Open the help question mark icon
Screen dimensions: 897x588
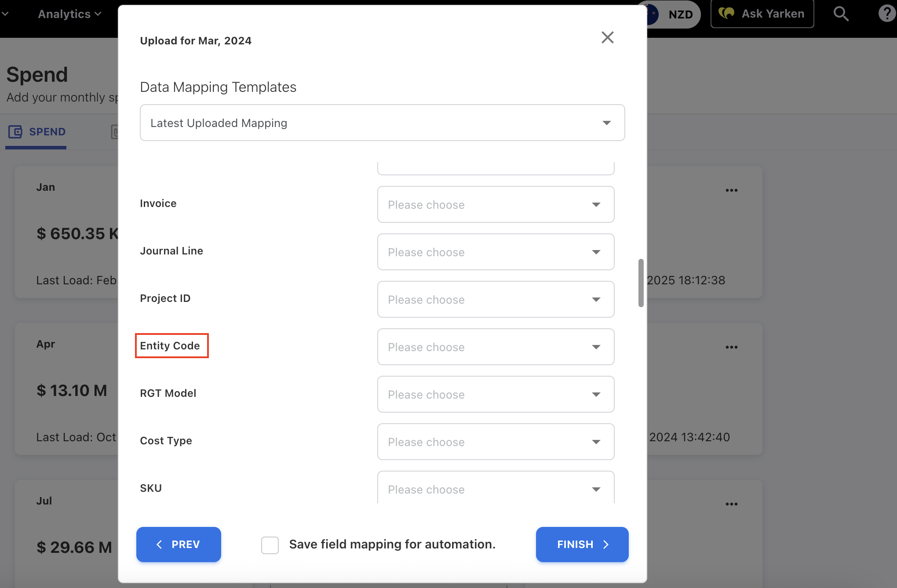(886, 14)
